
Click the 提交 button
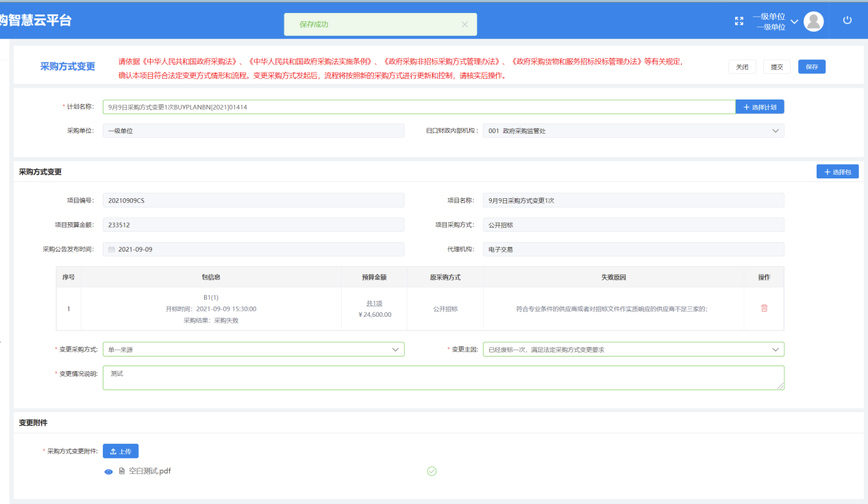pos(777,67)
